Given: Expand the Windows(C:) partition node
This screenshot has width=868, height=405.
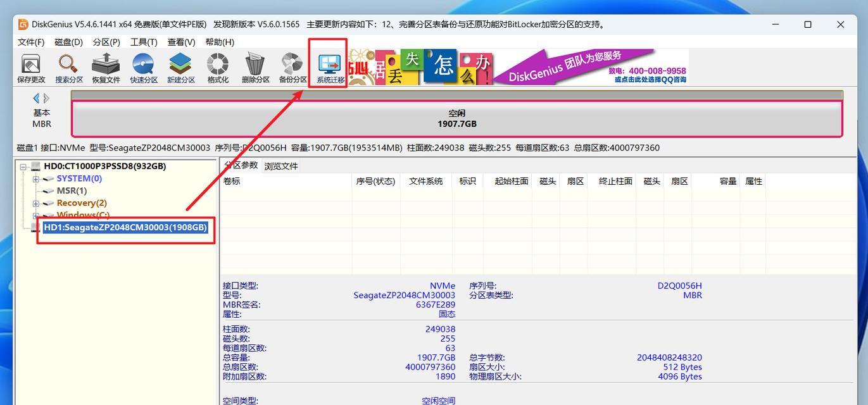Looking at the screenshot, I should click(36, 216).
